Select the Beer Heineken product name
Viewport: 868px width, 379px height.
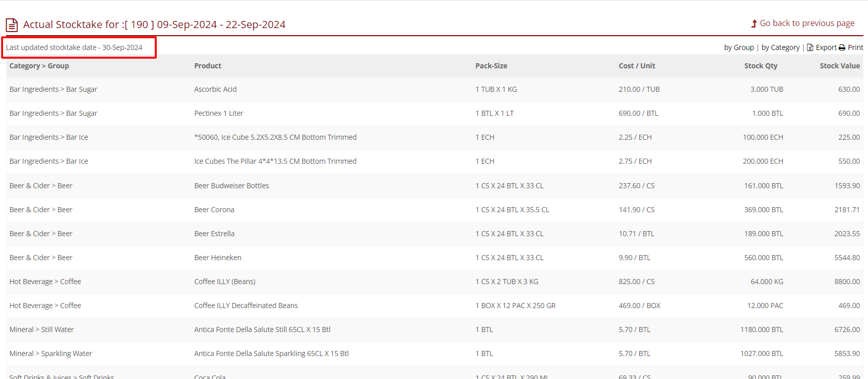click(218, 258)
